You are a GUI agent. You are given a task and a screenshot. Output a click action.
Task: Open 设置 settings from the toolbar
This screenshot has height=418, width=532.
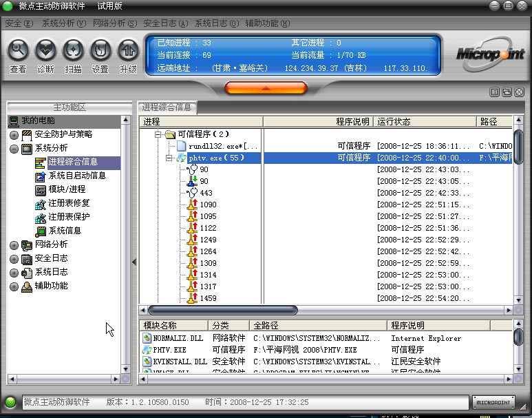point(100,50)
